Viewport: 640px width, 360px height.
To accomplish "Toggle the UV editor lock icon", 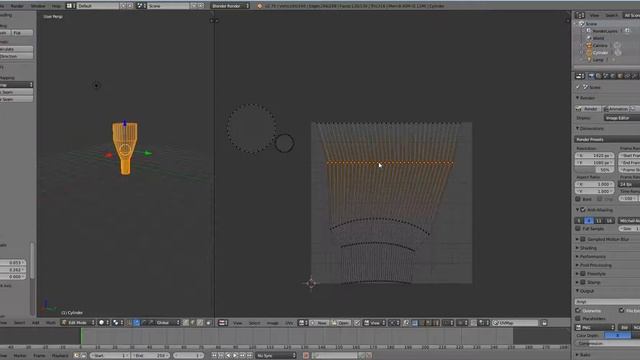I will point(544,322).
